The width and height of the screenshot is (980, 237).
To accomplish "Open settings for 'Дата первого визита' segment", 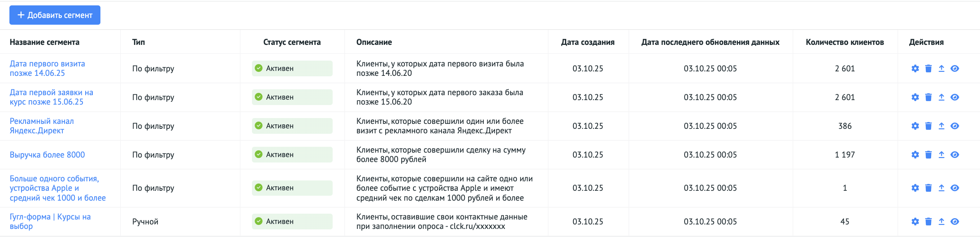I will [915, 69].
